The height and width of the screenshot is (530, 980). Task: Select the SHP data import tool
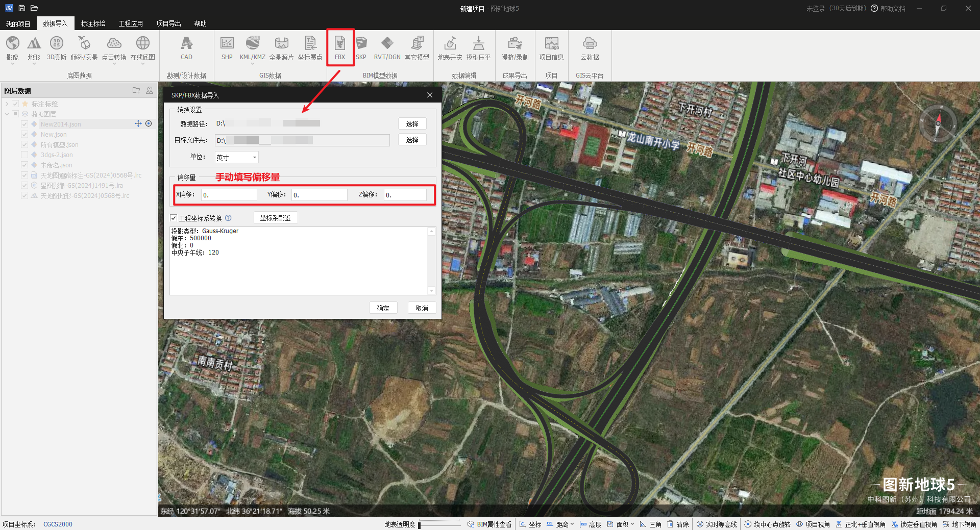[x=227, y=48]
